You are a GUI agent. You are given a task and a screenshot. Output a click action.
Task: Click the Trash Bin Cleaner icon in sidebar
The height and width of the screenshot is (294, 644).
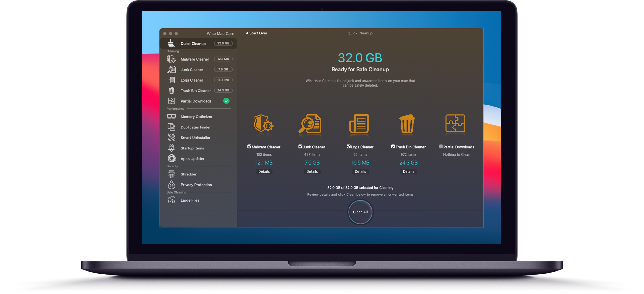(171, 90)
